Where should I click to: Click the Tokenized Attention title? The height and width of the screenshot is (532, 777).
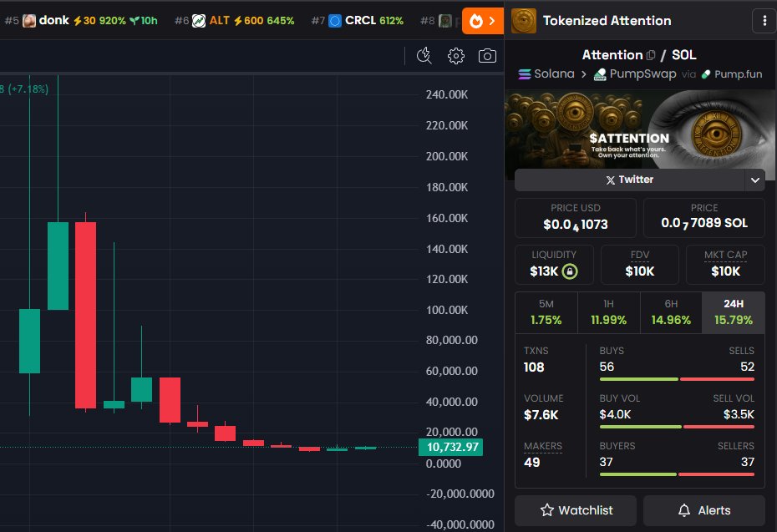pyautogui.click(x=607, y=21)
